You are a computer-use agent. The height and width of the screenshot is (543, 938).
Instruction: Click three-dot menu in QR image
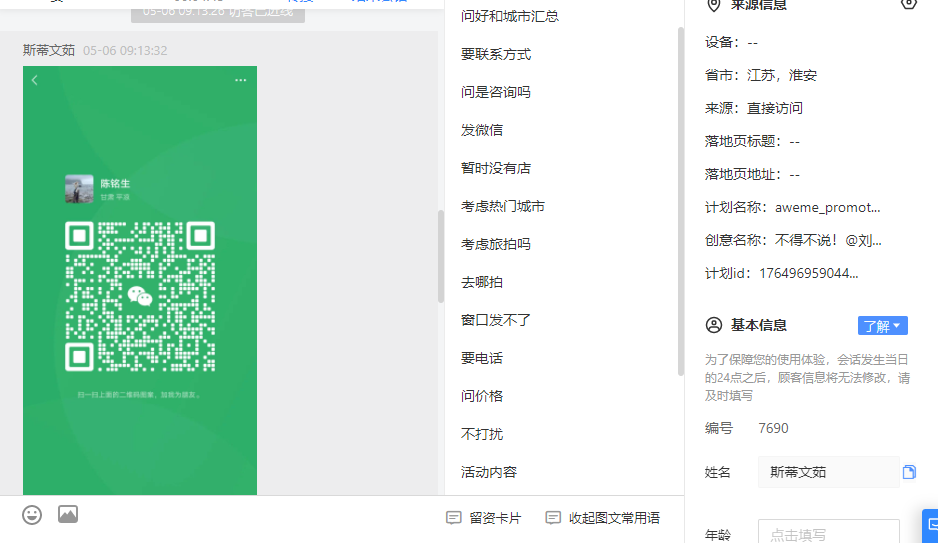240,80
